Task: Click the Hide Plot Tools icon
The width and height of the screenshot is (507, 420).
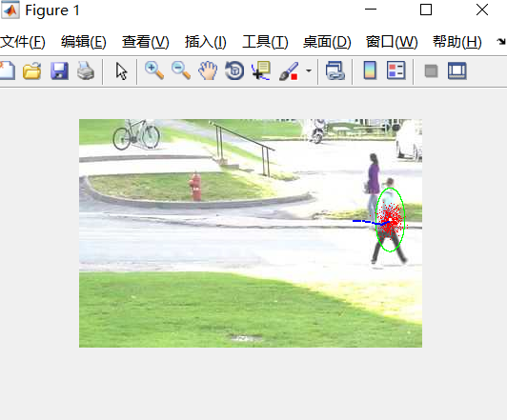Action: coord(431,71)
